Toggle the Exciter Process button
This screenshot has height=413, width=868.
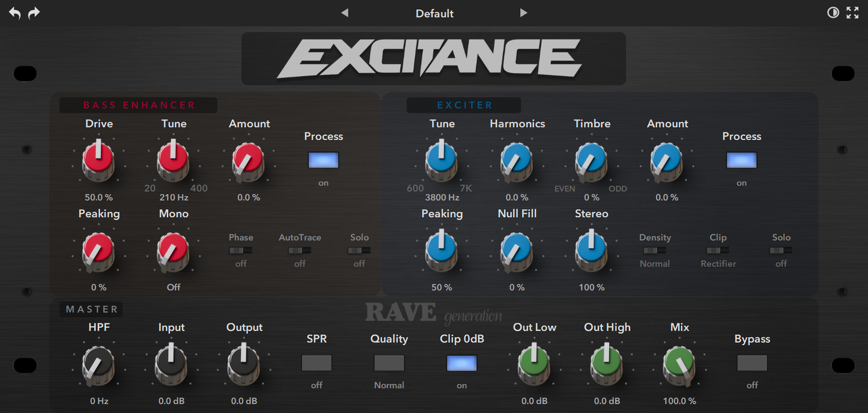[x=741, y=160]
